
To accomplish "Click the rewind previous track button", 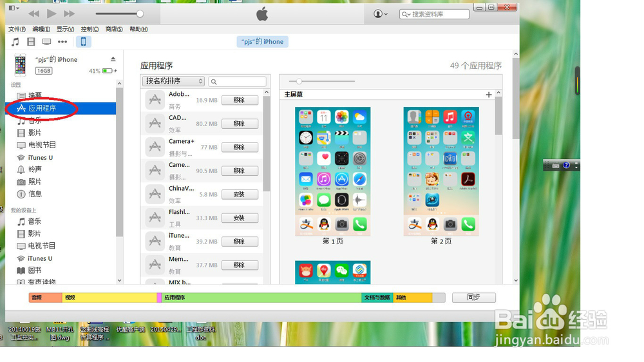I will pyautogui.click(x=33, y=14).
